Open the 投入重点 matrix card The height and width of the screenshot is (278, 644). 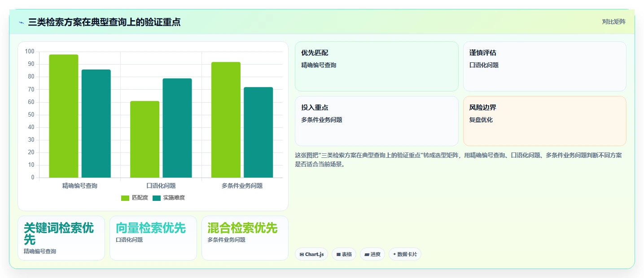[377, 121]
